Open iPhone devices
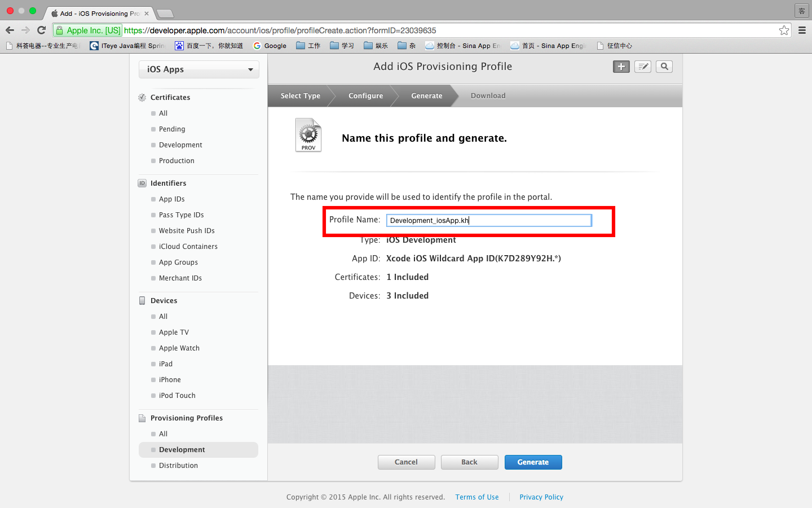This screenshot has height=508, width=812. 170,380
